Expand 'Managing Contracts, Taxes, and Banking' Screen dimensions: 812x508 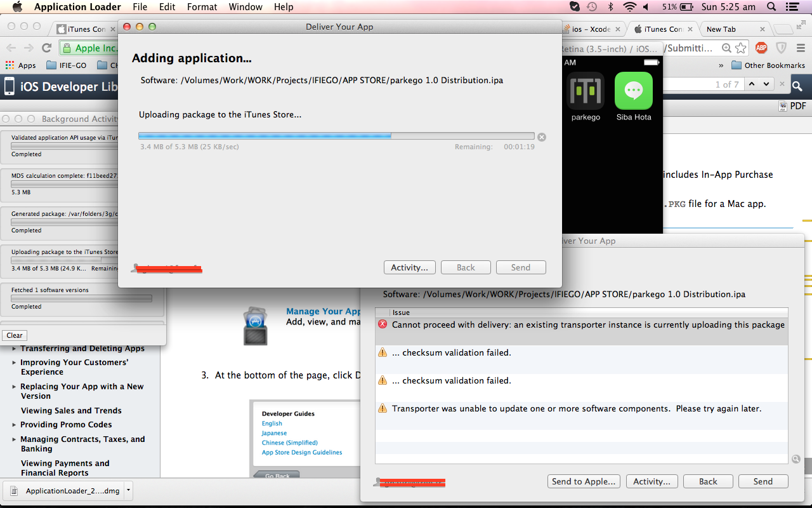coord(15,439)
